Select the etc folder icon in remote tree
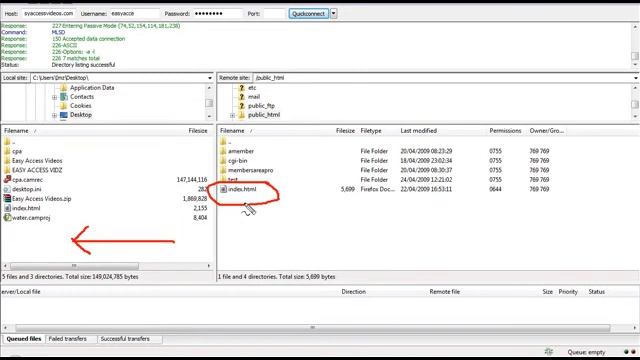This screenshot has height=360, width=640. [242, 88]
